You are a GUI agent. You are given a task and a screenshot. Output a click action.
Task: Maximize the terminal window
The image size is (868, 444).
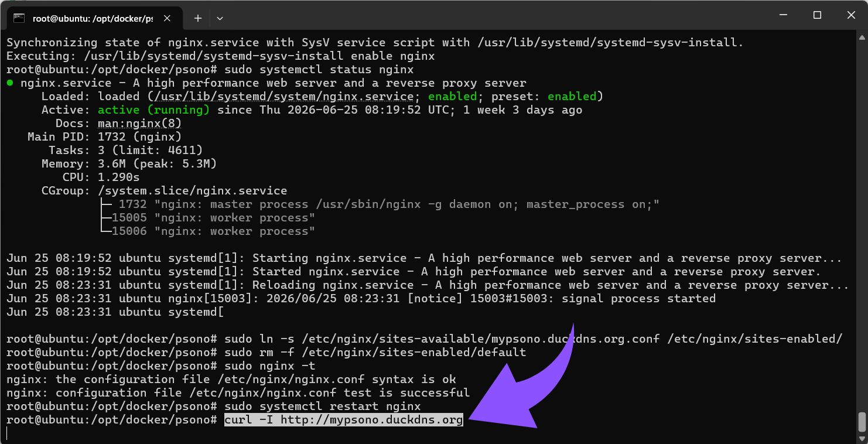pyautogui.click(x=818, y=15)
